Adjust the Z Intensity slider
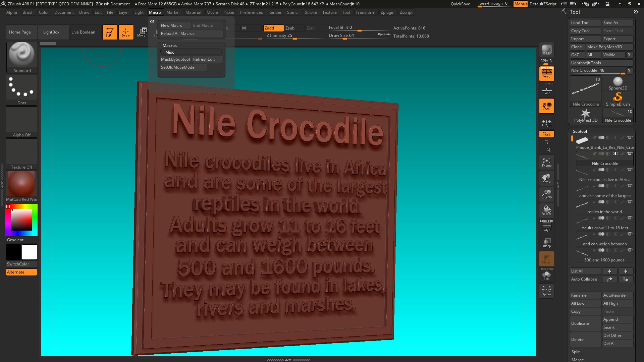Viewport: 644px width, 362px height. click(x=294, y=36)
